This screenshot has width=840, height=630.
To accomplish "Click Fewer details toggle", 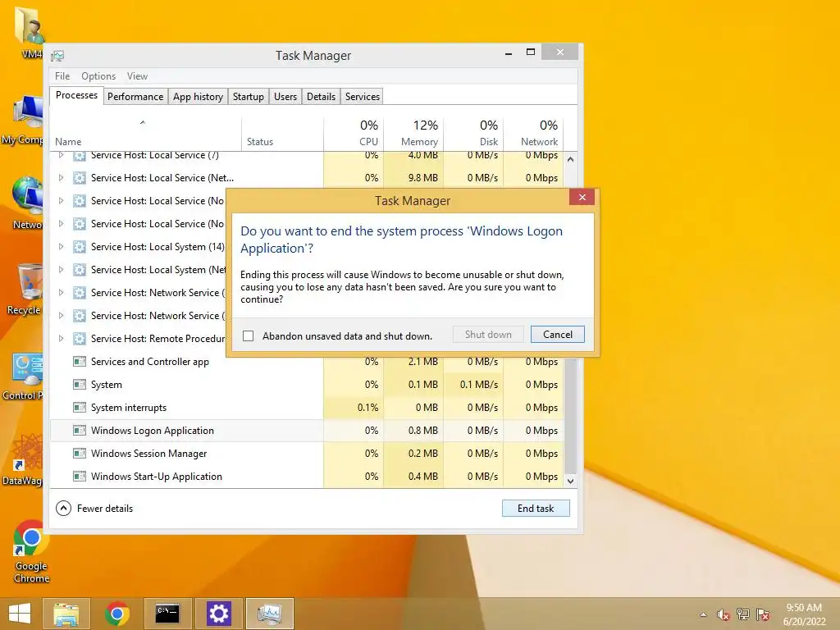I will (94, 509).
